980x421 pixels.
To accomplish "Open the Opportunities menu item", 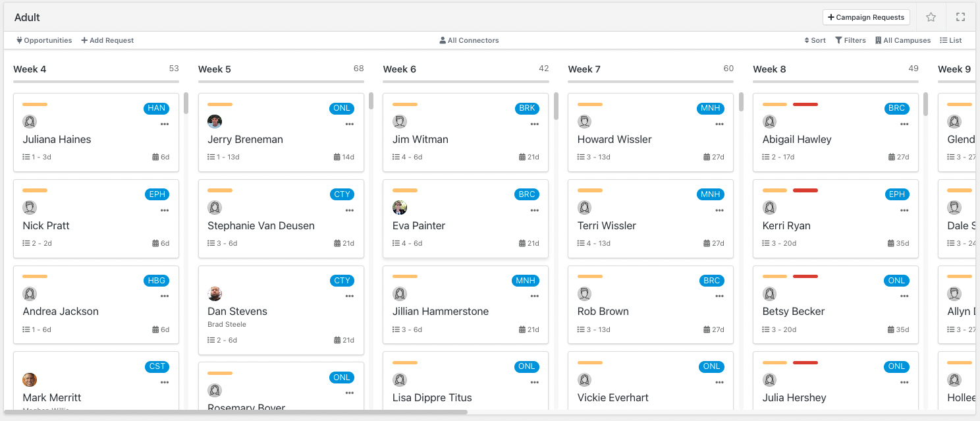I will tap(44, 40).
